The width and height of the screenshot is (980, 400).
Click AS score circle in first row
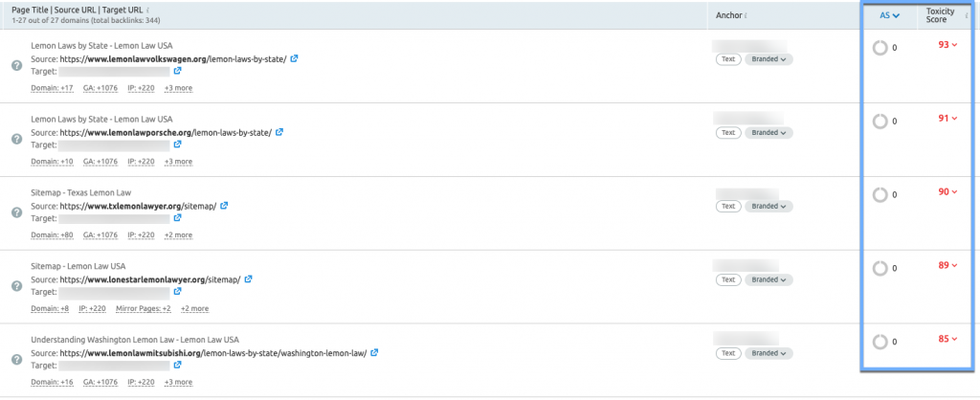[880, 48]
